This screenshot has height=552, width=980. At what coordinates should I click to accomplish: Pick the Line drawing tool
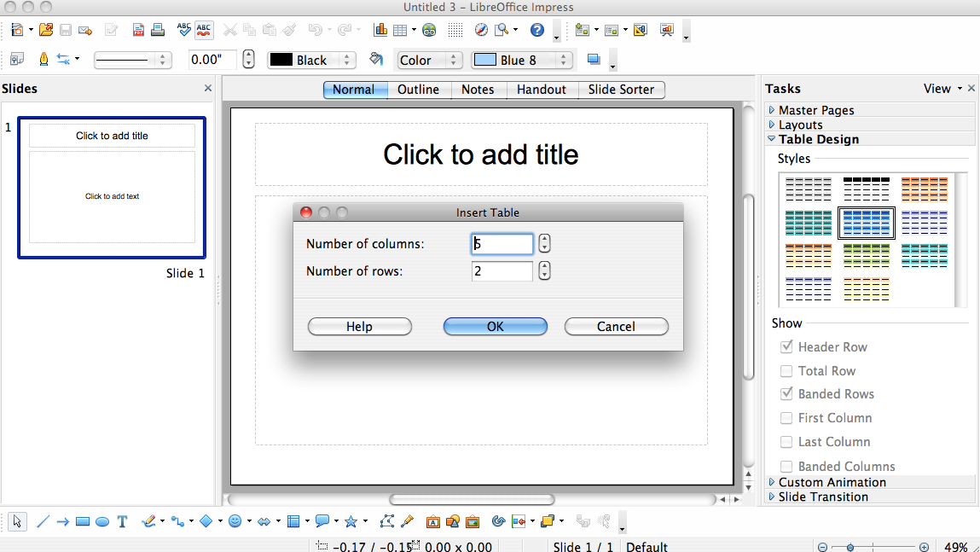click(x=43, y=521)
